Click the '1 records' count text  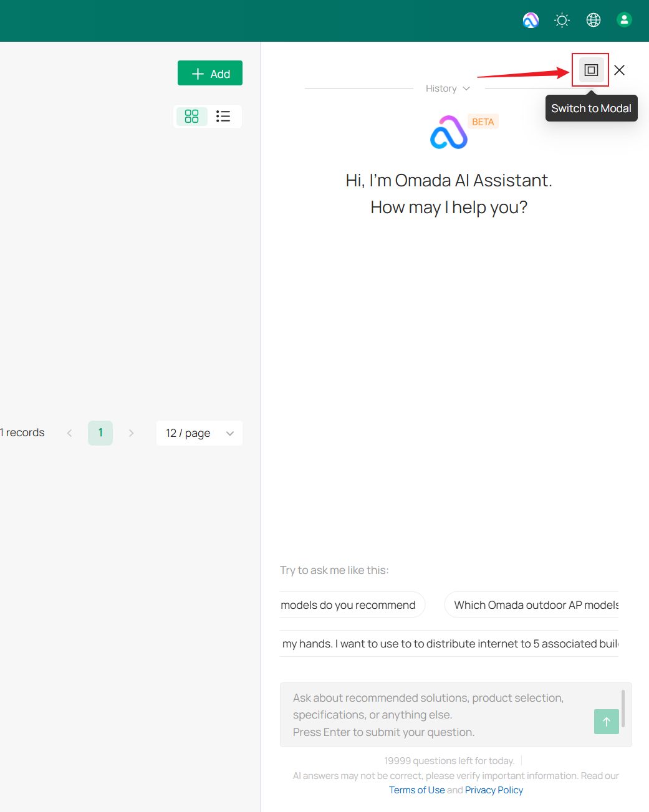22,432
